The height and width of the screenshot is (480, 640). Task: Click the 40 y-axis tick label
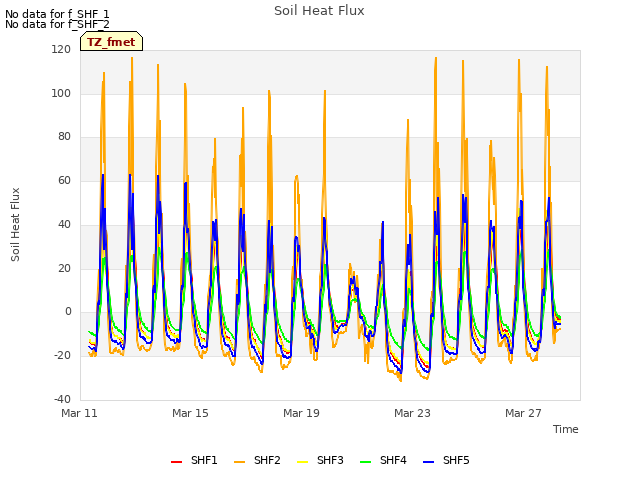pyautogui.click(x=64, y=224)
